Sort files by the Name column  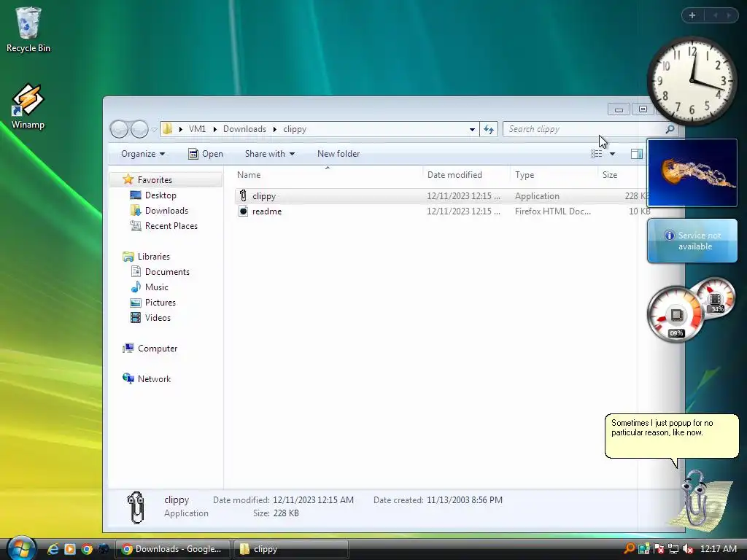[249, 175]
